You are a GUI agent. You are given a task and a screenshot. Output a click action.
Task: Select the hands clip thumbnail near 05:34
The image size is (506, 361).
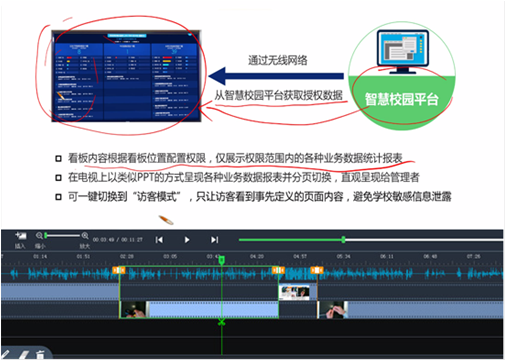coord(332,310)
